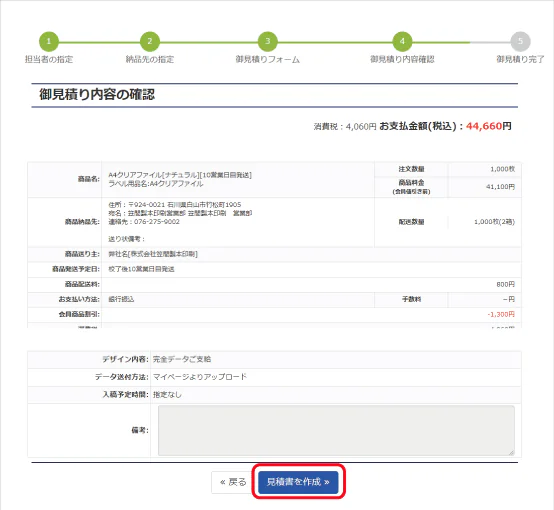
Task: Click the 納品先の指定 step label
Action: click(150, 59)
